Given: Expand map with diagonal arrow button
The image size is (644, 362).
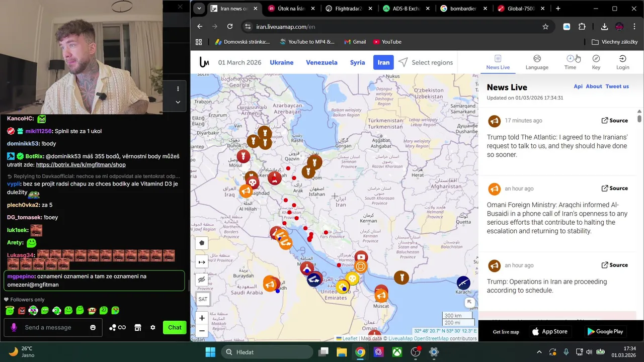Looking at the screenshot, I should click(x=469, y=302).
